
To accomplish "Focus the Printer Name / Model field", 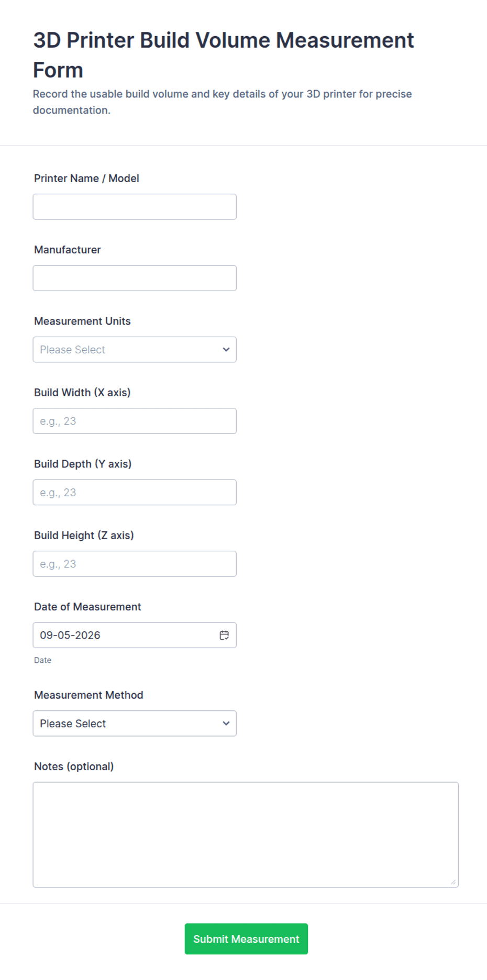I will pyautogui.click(x=135, y=207).
